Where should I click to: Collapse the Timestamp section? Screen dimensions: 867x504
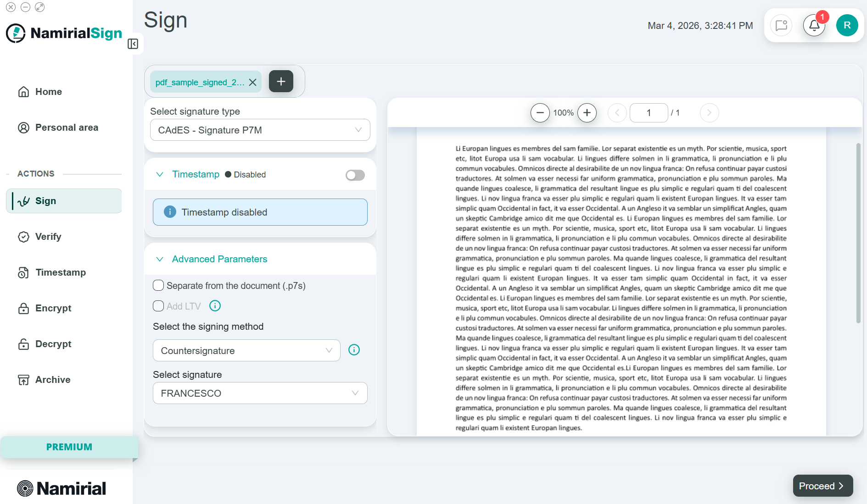tap(160, 174)
